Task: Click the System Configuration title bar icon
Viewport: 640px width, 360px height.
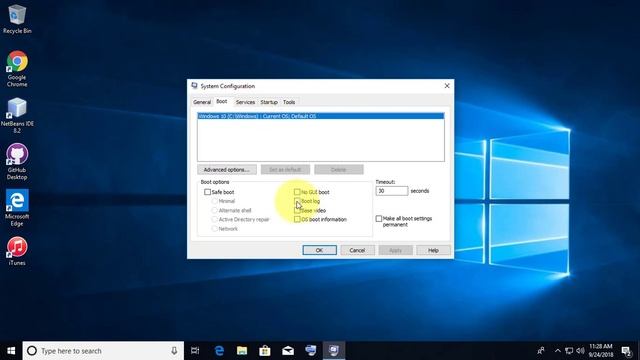Action: coord(194,86)
